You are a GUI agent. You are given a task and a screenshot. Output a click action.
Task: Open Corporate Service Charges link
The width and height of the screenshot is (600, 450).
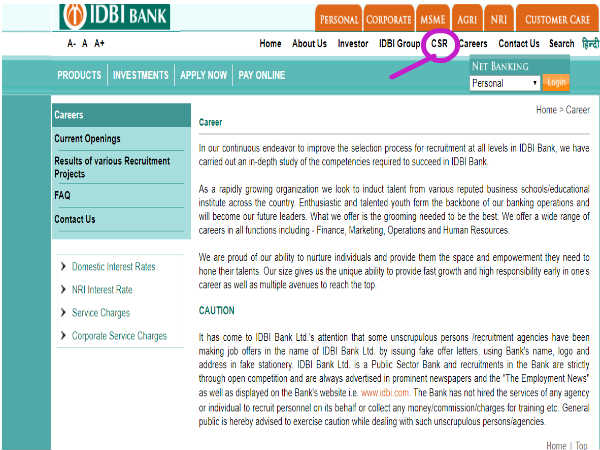pos(119,336)
